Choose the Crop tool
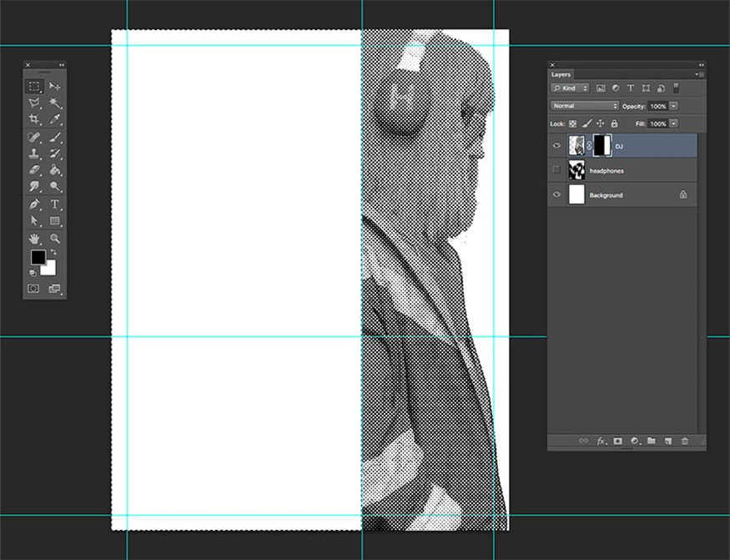Image resolution: width=730 pixels, height=560 pixels. (34, 120)
